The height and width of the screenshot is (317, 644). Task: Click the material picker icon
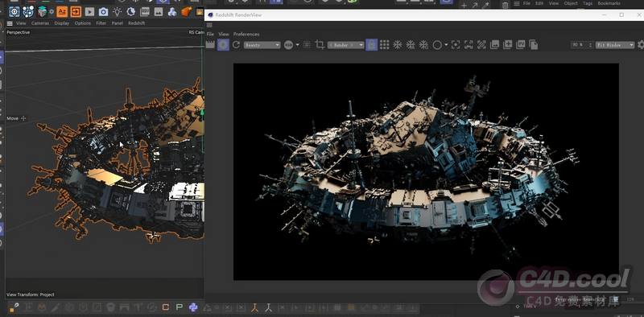coord(481,45)
